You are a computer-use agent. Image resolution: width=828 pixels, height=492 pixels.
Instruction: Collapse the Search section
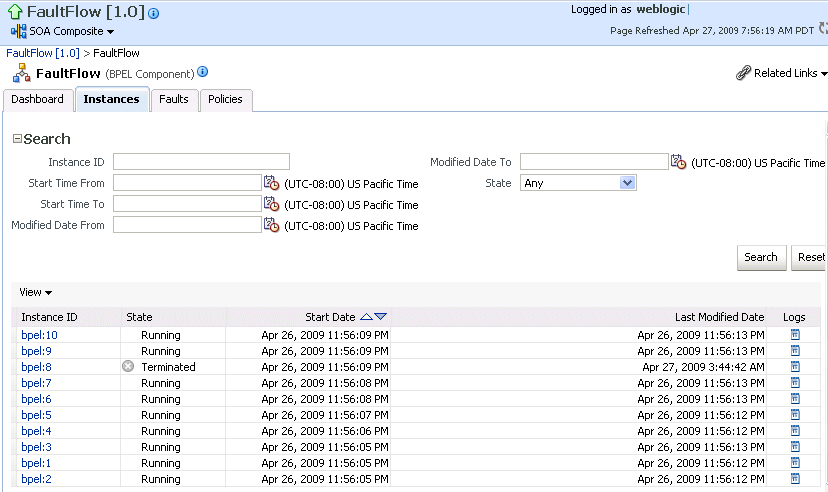click(17, 139)
